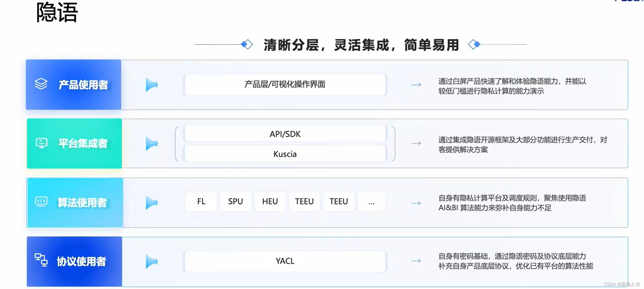644x289 pixels.
Task: Click the Kuscia box
Action: [x=285, y=154]
